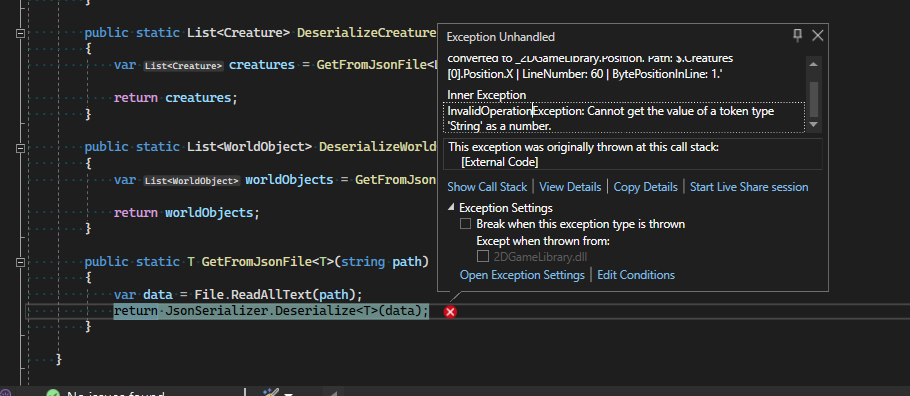The height and width of the screenshot is (396, 910).
Task: Toggle the 2DGameLibrary.dll checkbox
Action: pos(482,256)
